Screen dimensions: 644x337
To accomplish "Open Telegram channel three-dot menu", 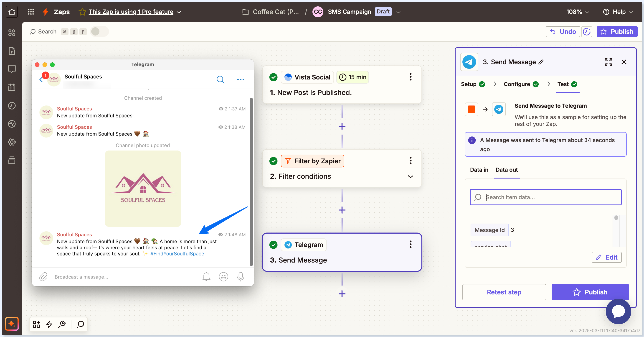I will [x=241, y=79].
